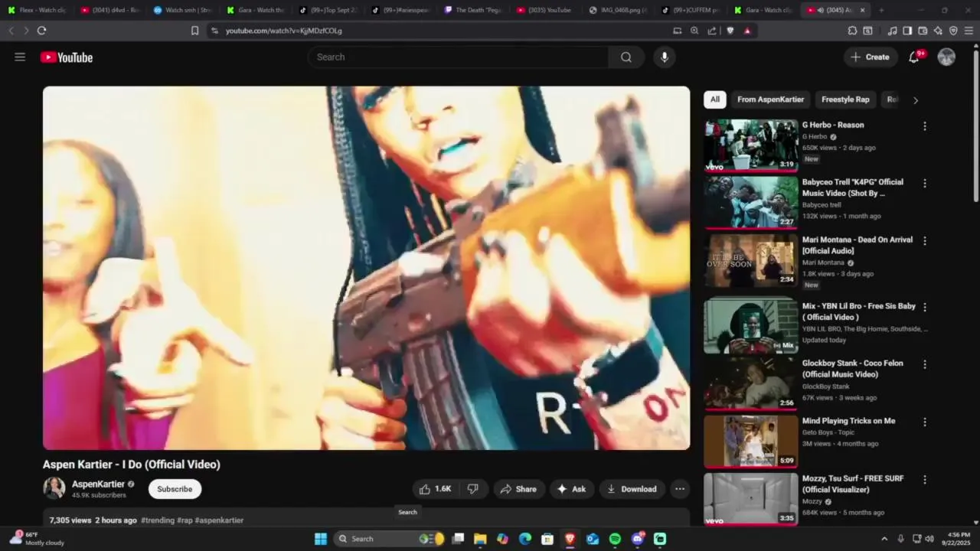
Task: Open Mind Playing Tricks on Me thumbnail
Action: pos(750,442)
